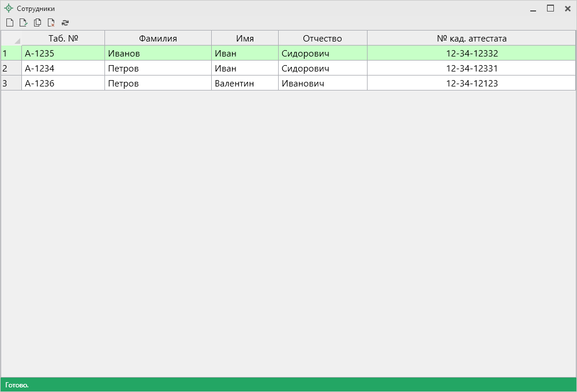Click the delete record icon with red X
This screenshot has width=577, height=392.
pos(51,23)
